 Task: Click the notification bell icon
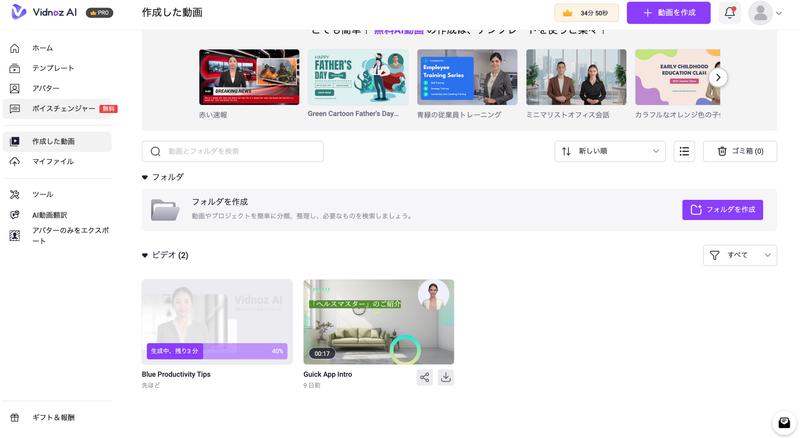[x=730, y=13]
